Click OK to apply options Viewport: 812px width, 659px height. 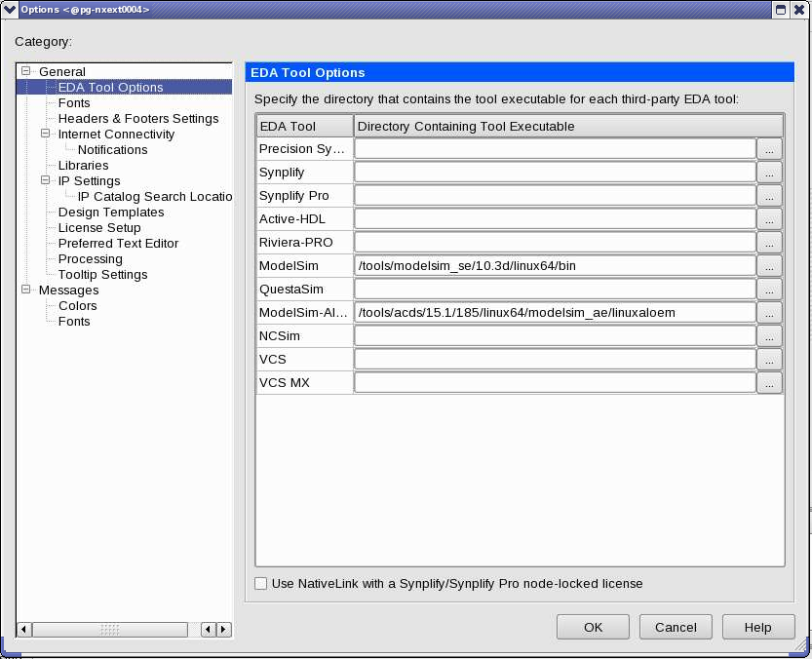[x=593, y=627]
